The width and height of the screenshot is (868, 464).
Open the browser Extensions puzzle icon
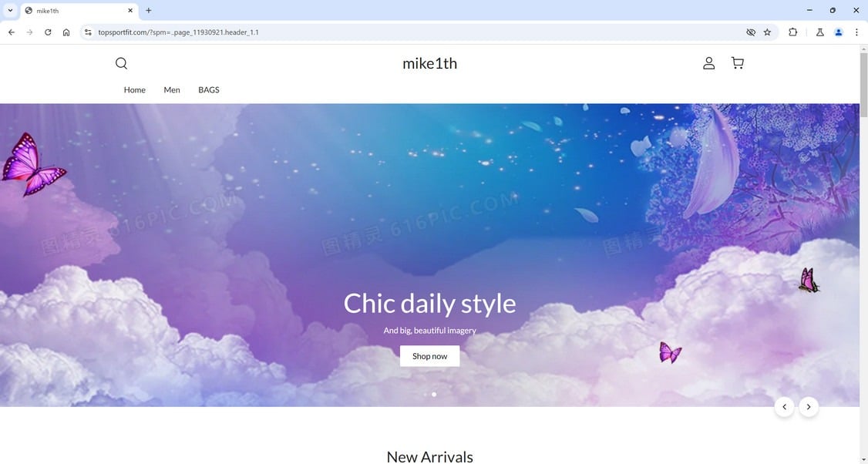point(792,32)
